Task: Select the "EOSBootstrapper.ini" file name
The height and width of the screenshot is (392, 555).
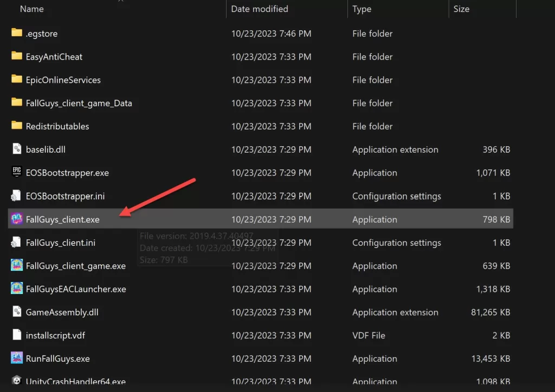Action: point(65,196)
